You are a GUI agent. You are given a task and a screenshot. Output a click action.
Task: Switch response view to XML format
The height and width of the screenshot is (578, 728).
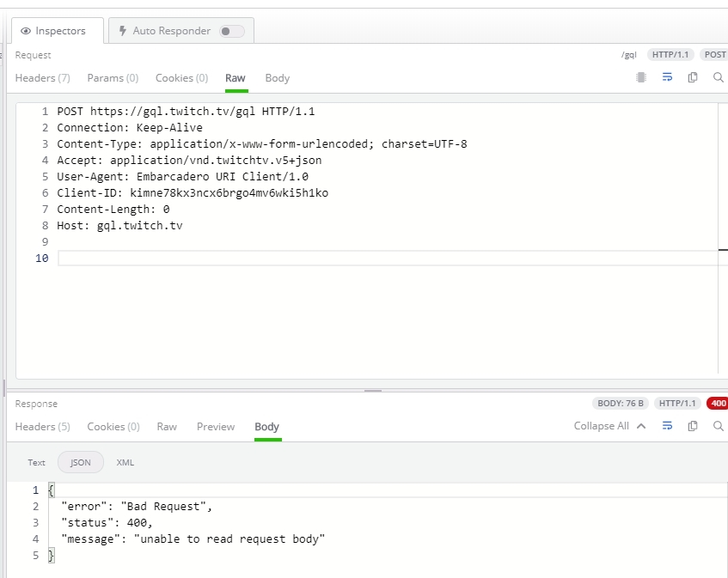[125, 463]
